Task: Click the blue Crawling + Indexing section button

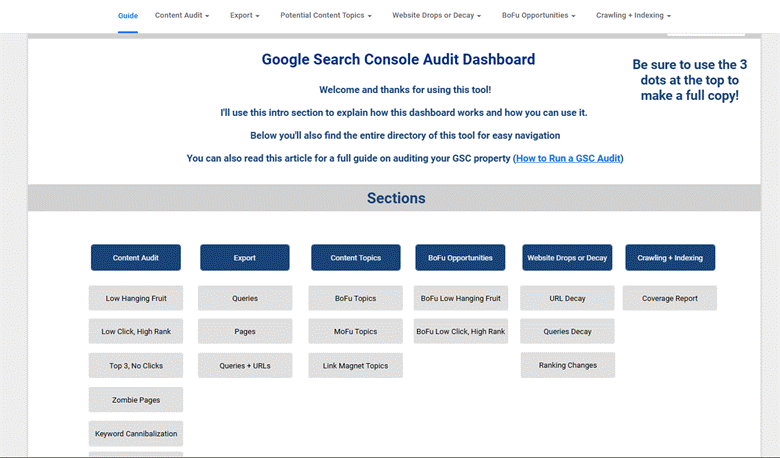Action: (670, 258)
